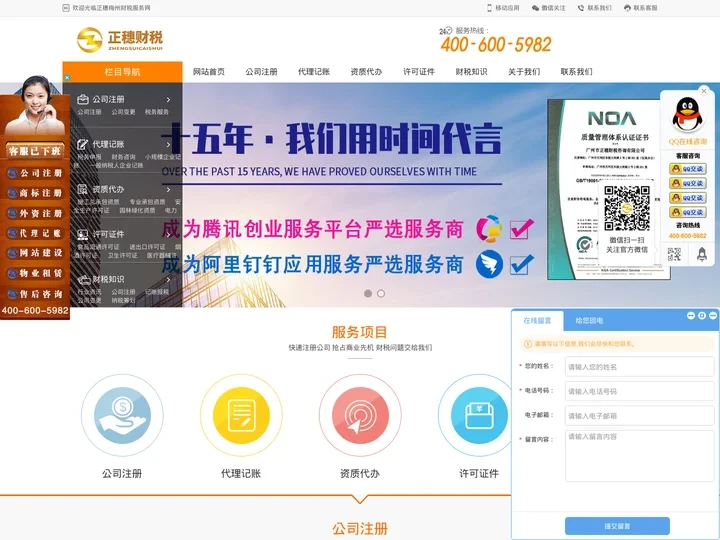Viewport: 720px width, 540px height.
Task: Click 税务服务 sublink in sidebar
Action: [x=157, y=112]
